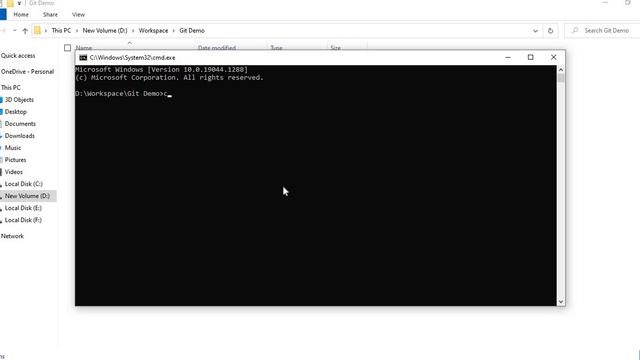The height and width of the screenshot is (360, 640).
Task: Open Local Disk (C:) in sidebar
Action: (x=24, y=184)
